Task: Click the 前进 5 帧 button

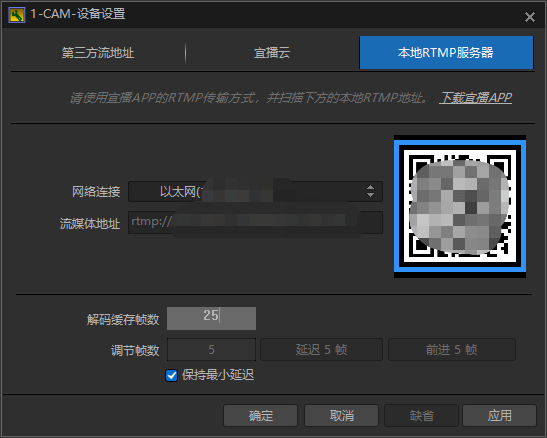Action: coord(452,349)
